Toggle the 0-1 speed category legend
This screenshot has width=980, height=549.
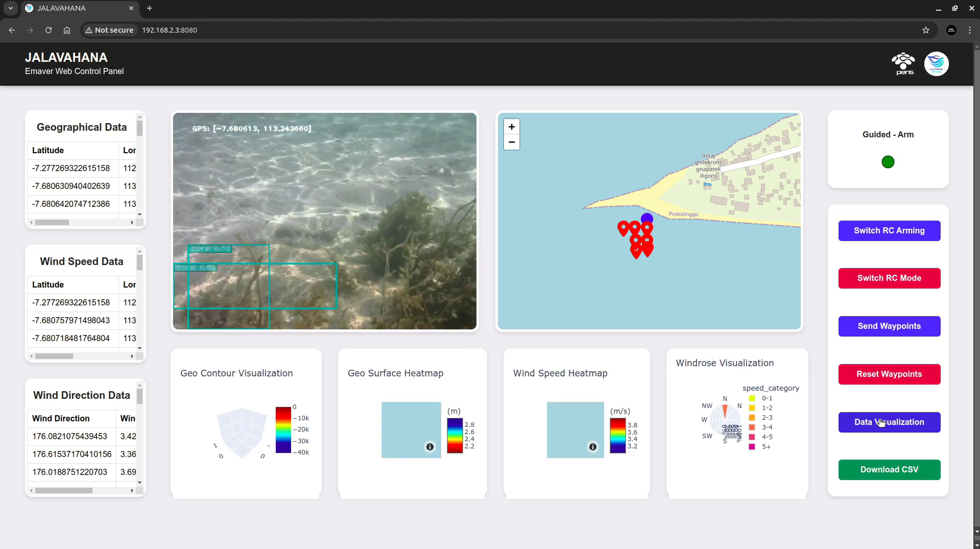point(761,398)
